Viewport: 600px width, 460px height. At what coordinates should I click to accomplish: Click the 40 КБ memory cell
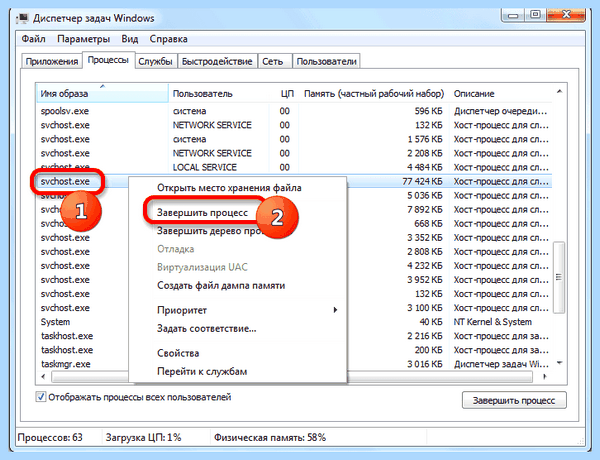click(431, 322)
